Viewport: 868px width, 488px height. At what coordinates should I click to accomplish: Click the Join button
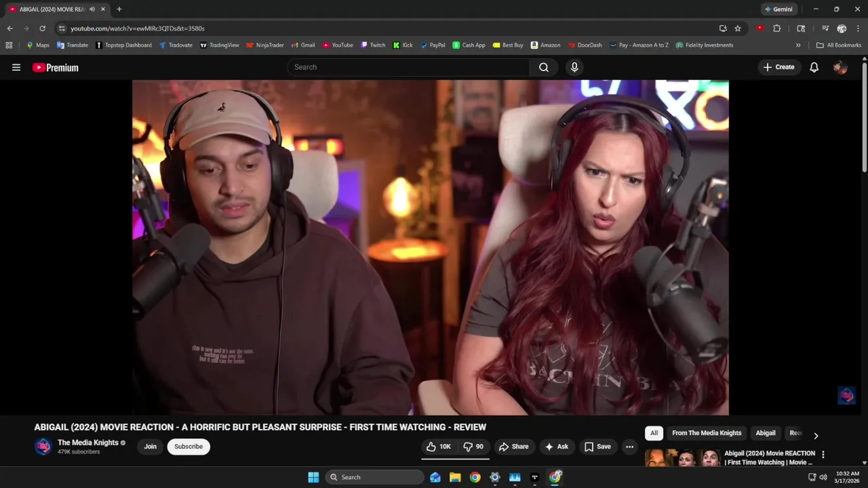tap(150, 447)
